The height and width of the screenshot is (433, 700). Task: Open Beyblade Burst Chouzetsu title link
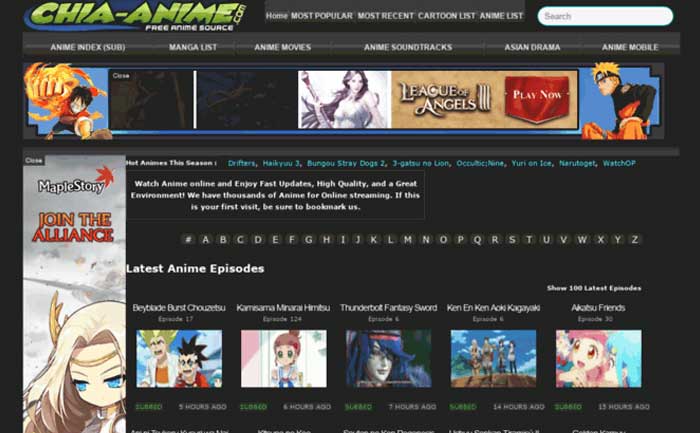click(x=179, y=308)
